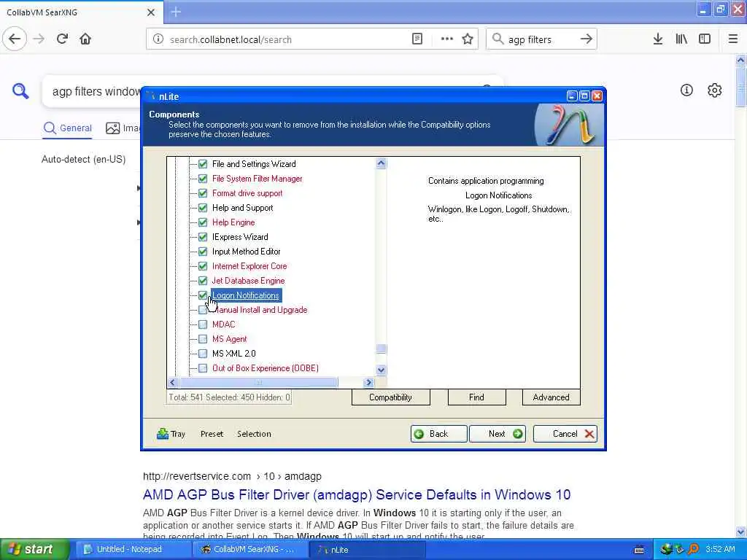Uncheck File and Settings Wizard
Screen dimensions: 747x560
point(203,164)
